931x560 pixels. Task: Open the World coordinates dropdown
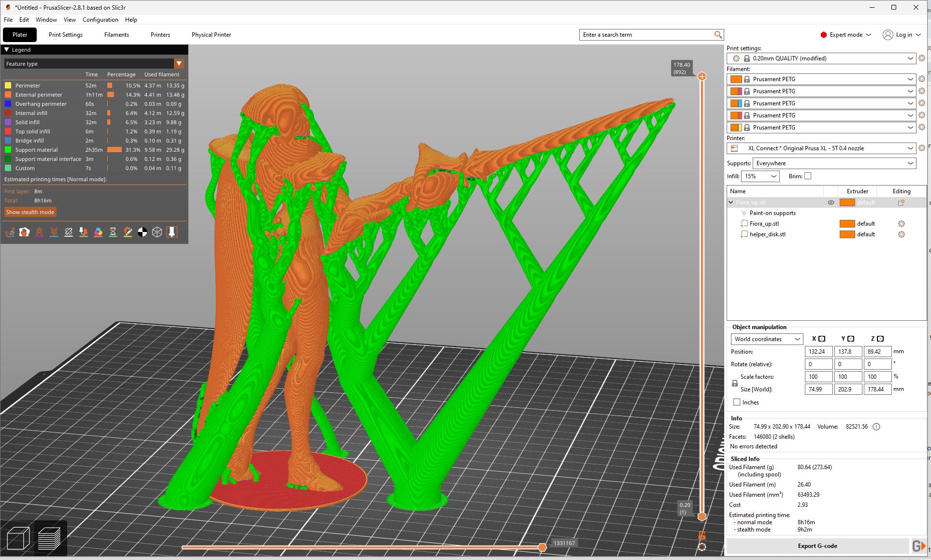coord(767,339)
